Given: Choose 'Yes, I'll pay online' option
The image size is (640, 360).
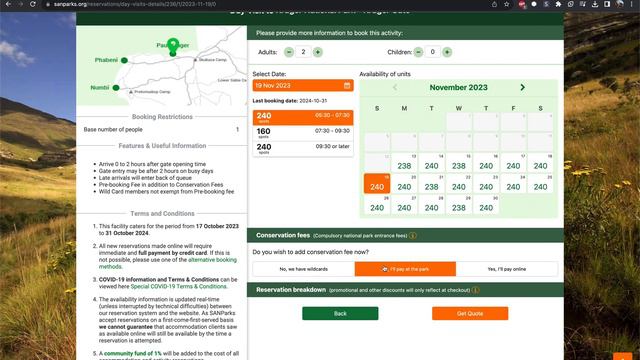Looking at the screenshot, I should pos(507,269).
